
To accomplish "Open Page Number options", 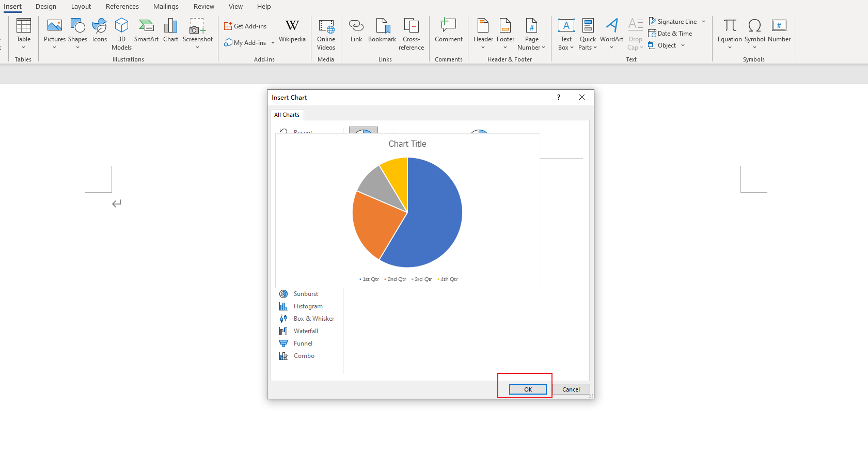I will (531, 34).
